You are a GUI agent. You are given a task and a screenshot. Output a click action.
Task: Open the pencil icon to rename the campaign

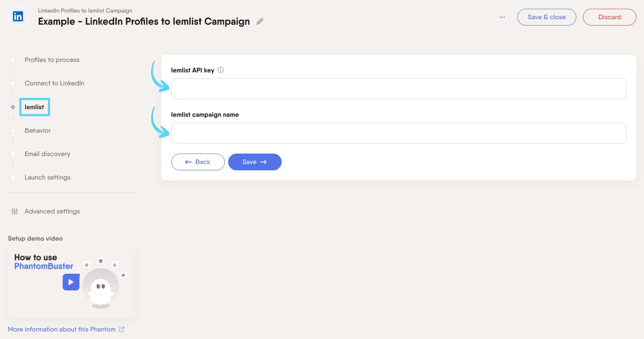tap(260, 21)
